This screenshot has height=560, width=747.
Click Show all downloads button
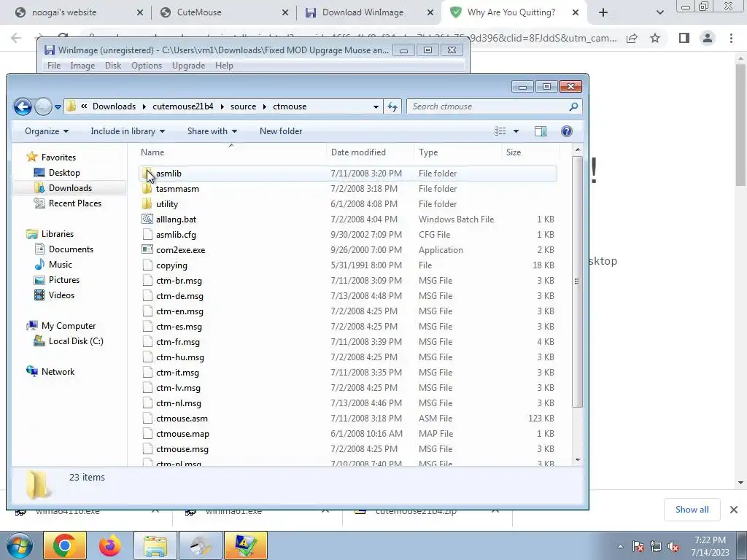[x=692, y=510]
